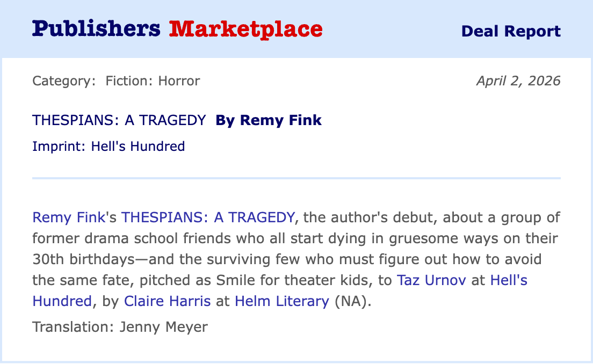Open THESPIANS: A TRAGEDY link in paragraph

[208, 217]
